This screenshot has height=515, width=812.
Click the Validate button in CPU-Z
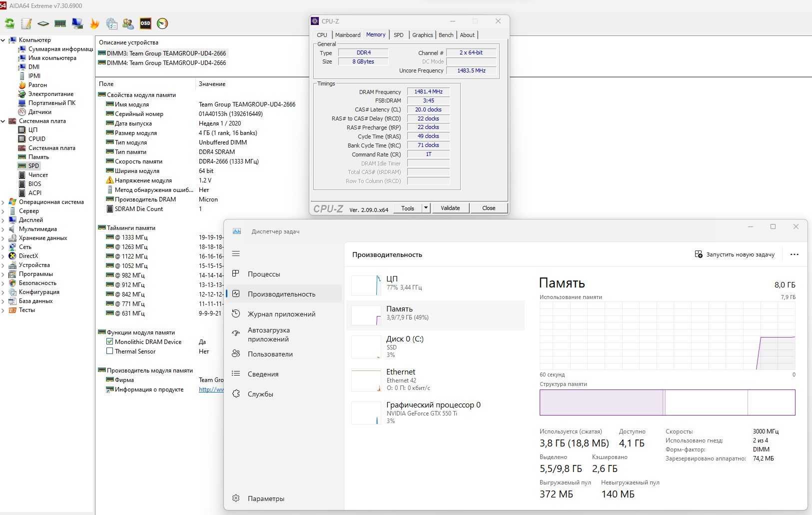click(x=450, y=208)
